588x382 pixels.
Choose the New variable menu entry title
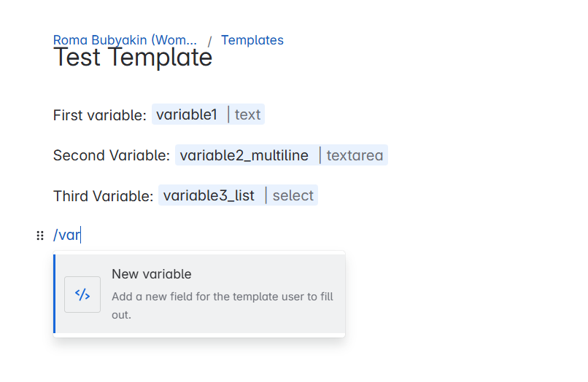(152, 274)
